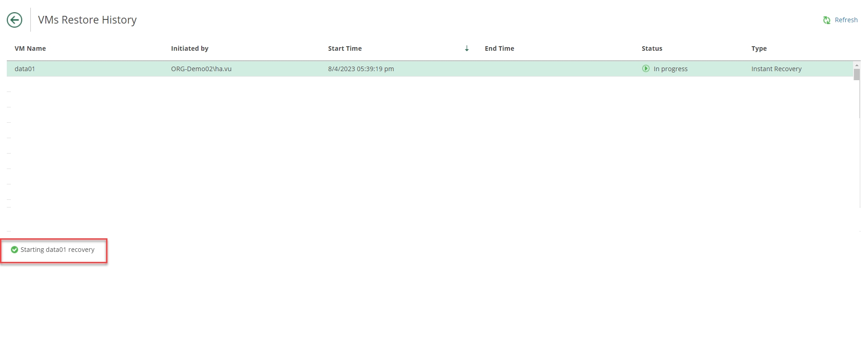Viewport: 868px width, 357px height.
Task: Click the In progress status text
Action: pos(670,69)
